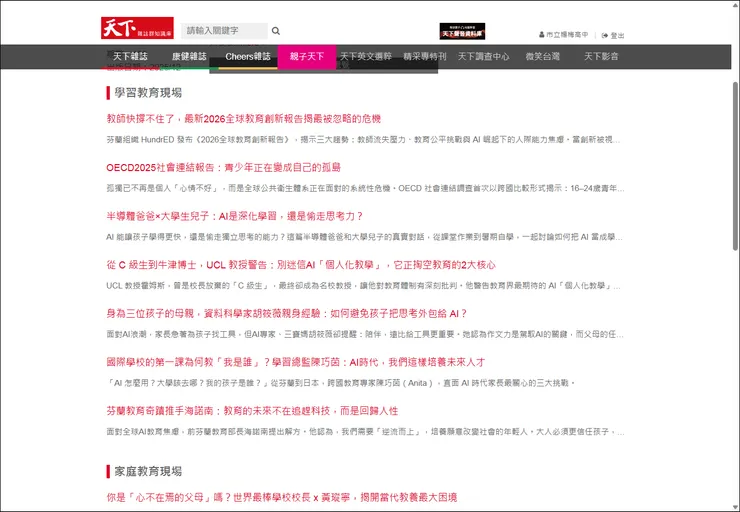The height and width of the screenshot is (512, 740).
Task: Open the Cheers雜誌 nav tab
Action: (248, 57)
